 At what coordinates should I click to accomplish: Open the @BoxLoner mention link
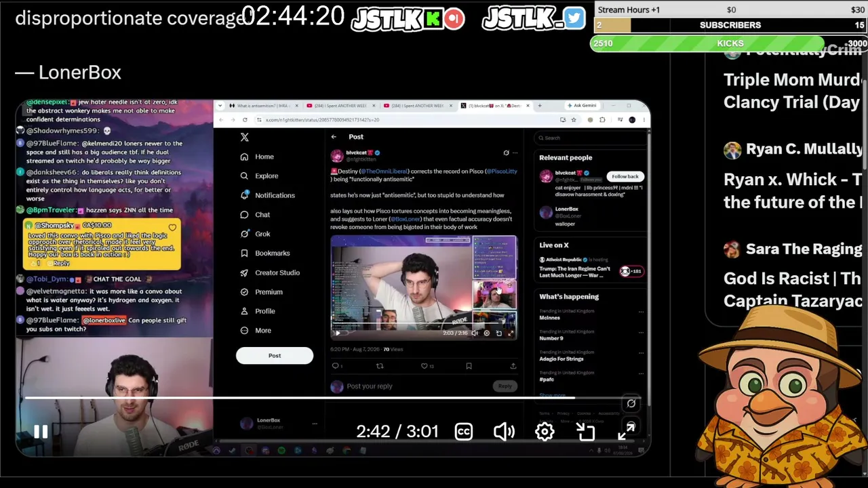point(406,220)
